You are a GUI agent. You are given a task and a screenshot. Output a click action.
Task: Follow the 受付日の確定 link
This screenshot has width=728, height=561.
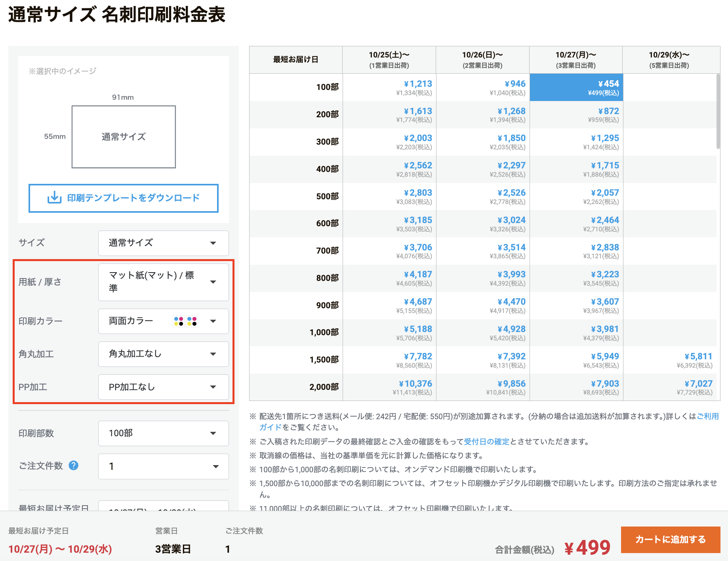486,442
